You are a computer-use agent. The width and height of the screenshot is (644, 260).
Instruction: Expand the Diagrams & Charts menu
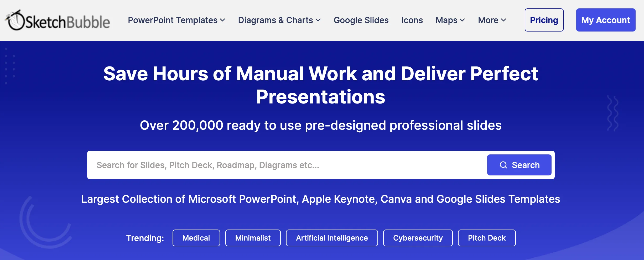click(279, 20)
